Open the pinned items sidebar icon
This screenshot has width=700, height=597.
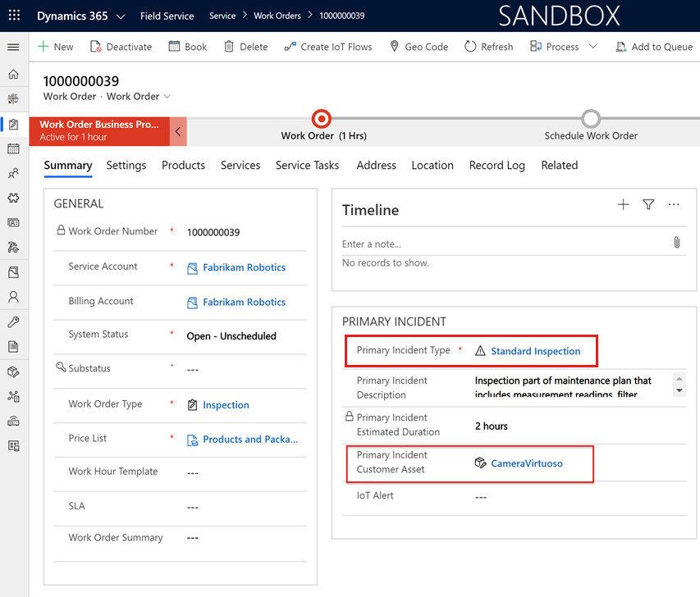[14, 98]
